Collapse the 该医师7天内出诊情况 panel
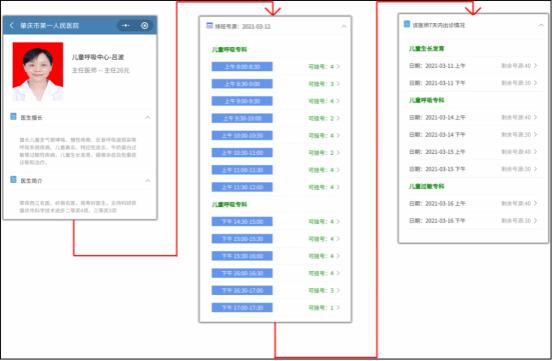 pos(541,25)
